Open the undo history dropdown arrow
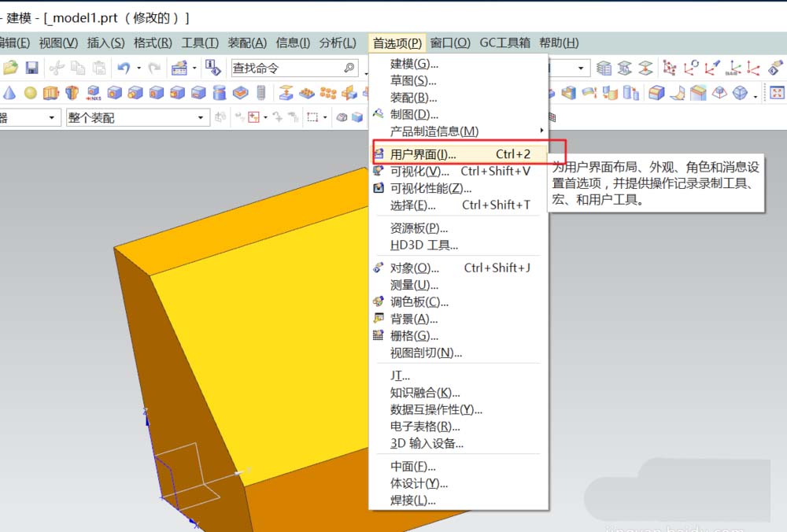Screen dimensions: 787x532 pyautogui.click(x=139, y=68)
